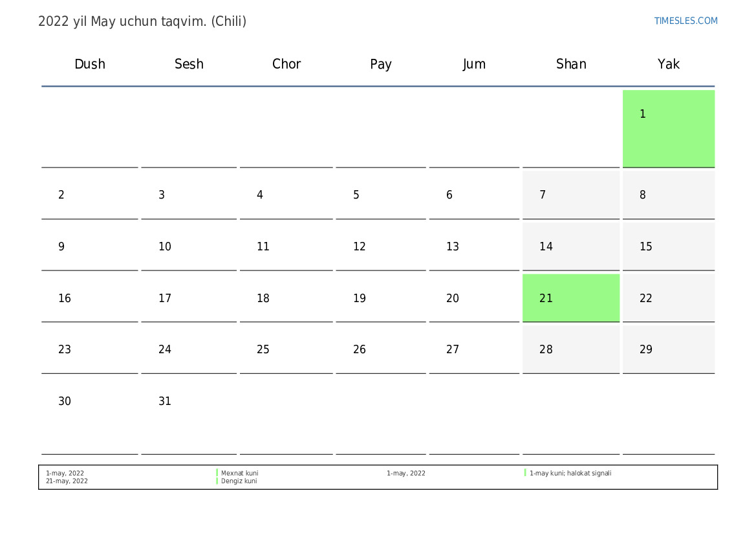The image size is (756, 535).
Task: Click the Dengiz kuni legend entry
Action: (x=239, y=481)
